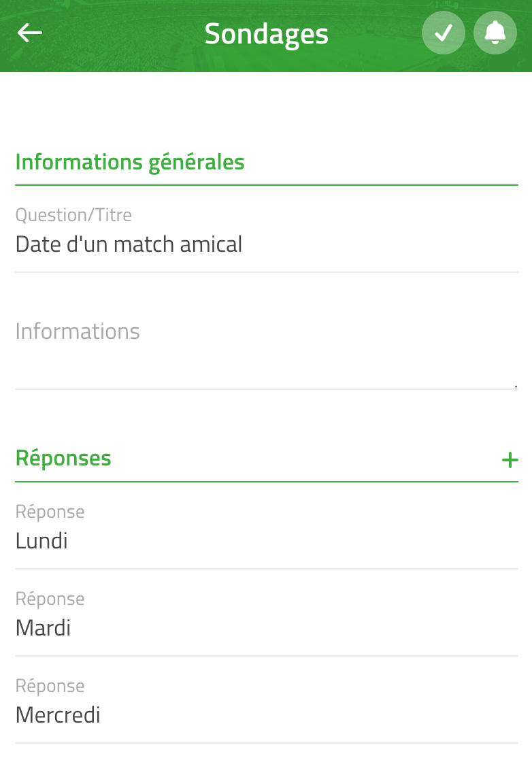The image size is (532, 758).
Task: Click the green divider under Réponses heading
Action: (266, 482)
